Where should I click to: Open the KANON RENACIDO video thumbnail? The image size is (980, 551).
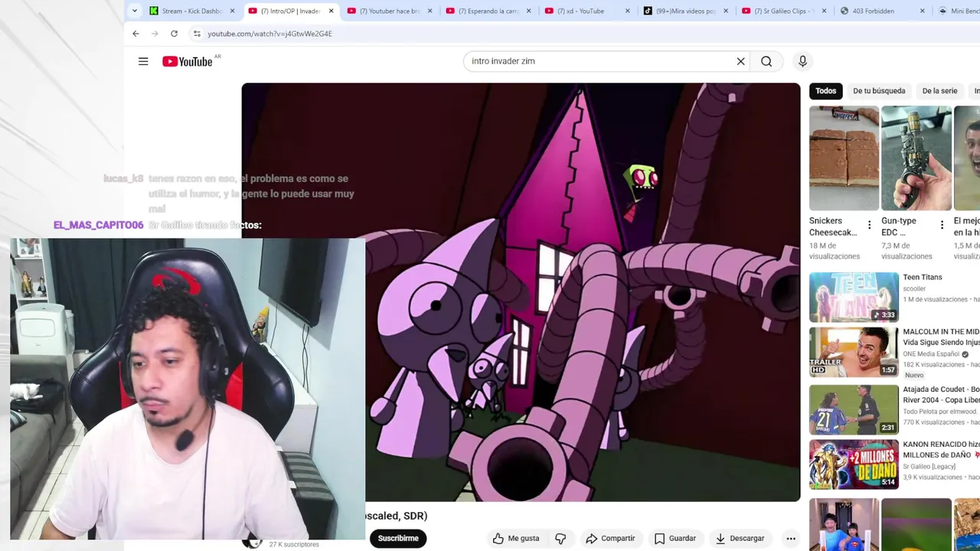click(854, 465)
